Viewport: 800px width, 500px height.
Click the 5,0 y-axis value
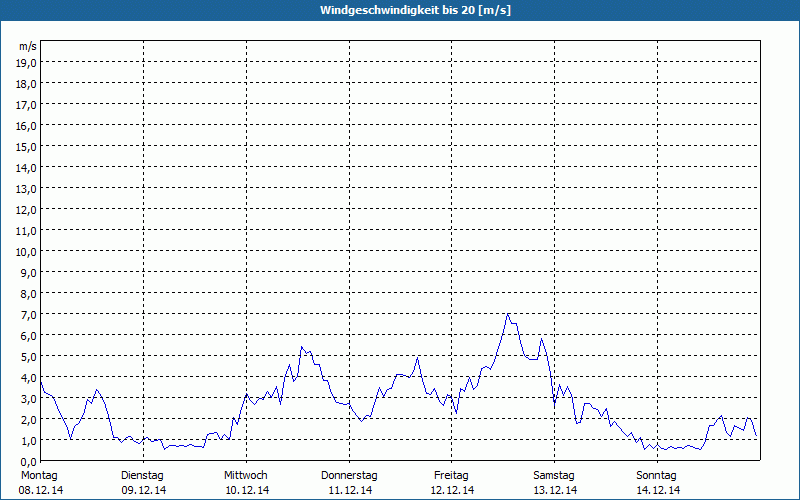click(x=28, y=357)
